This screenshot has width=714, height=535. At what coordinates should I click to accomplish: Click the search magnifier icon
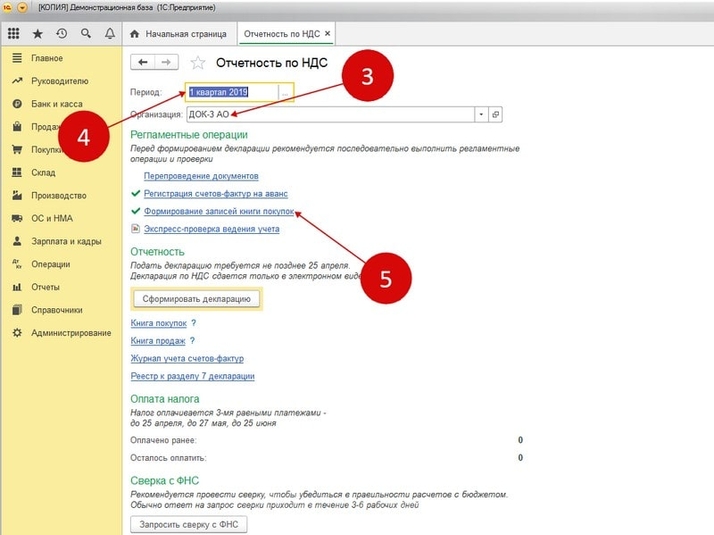86,34
